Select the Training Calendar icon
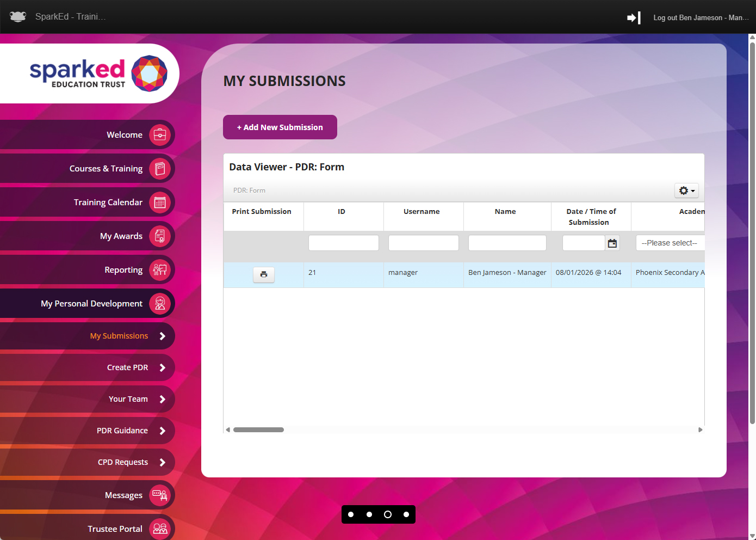The height and width of the screenshot is (540, 756). [160, 202]
